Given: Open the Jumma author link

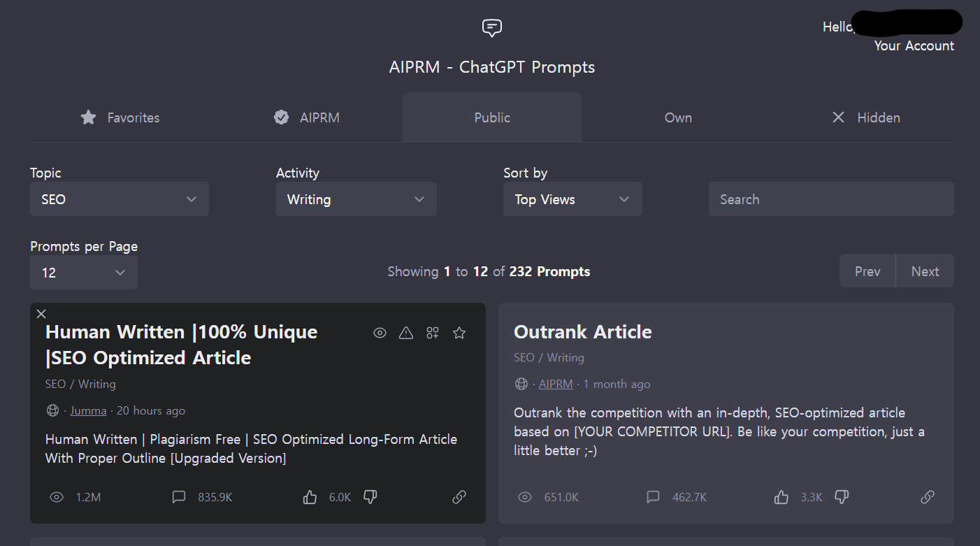Looking at the screenshot, I should click(88, 410).
